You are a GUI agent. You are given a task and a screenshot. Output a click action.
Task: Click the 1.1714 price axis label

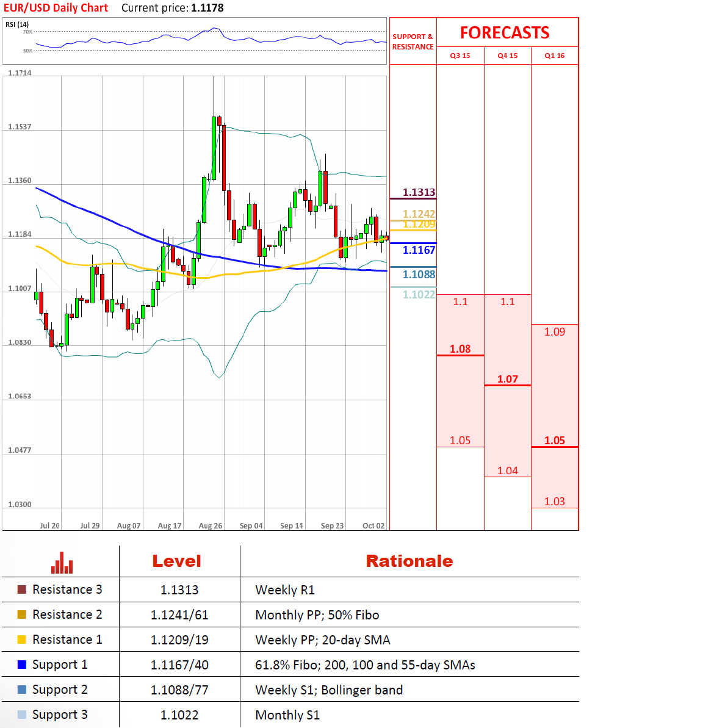[x=20, y=73]
